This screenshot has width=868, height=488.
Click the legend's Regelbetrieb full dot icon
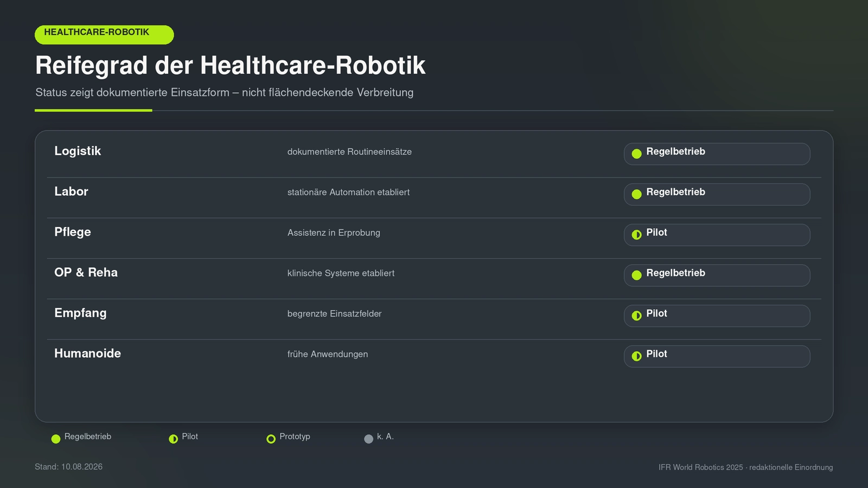click(x=56, y=439)
